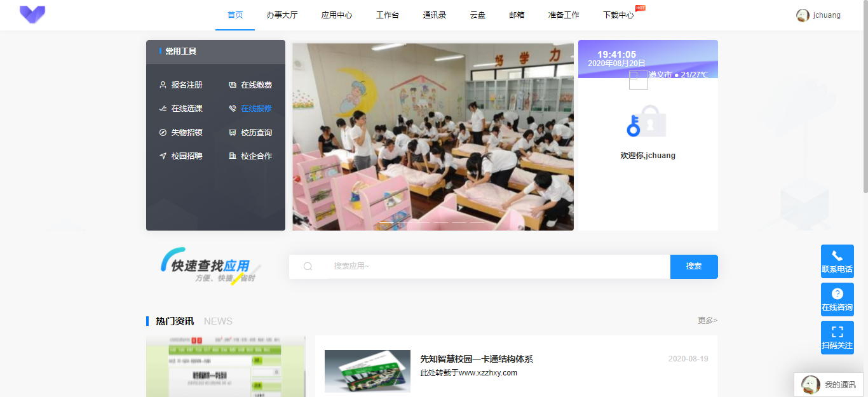Click the 常用工具 panel heading

pyautogui.click(x=181, y=51)
